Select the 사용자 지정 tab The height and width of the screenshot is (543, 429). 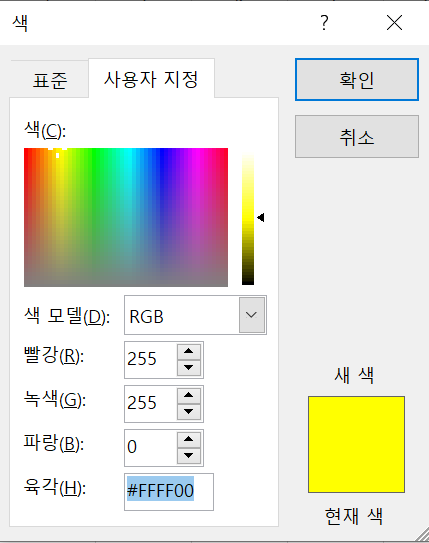coord(151,79)
